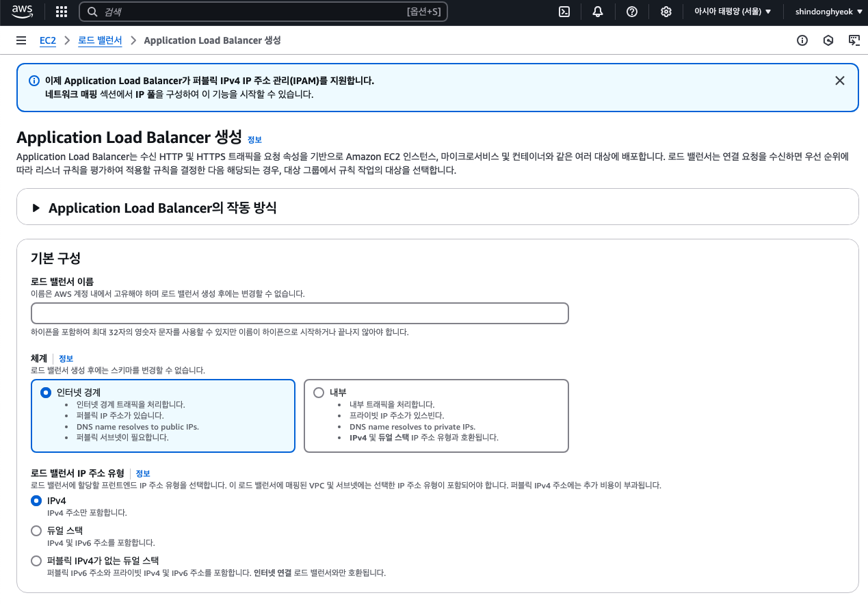Screen dimensions: 868x604
Task: Open settings gear icon in top bar
Action: click(666, 12)
